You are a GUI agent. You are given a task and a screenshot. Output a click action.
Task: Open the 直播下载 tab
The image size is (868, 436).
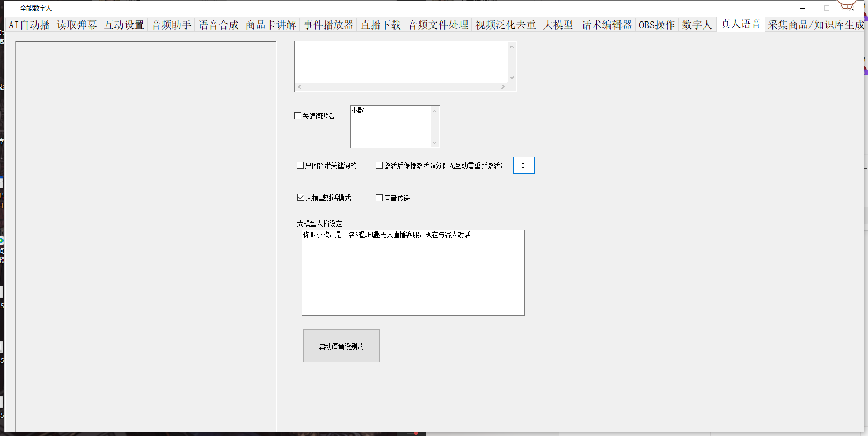381,25
